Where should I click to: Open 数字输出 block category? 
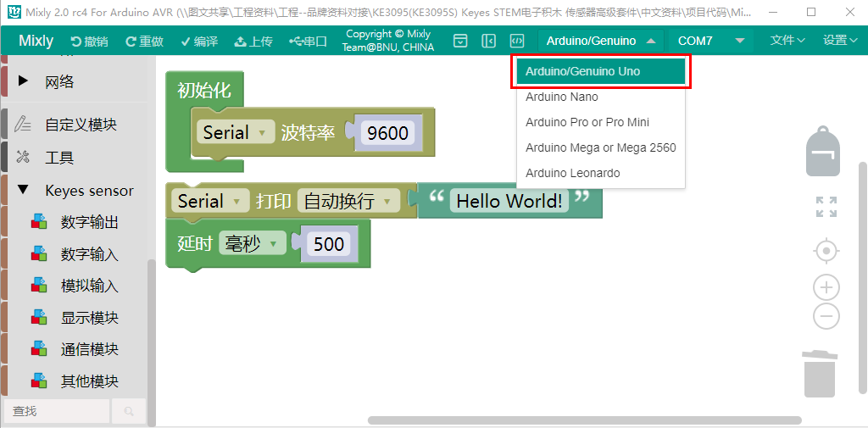point(90,223)
